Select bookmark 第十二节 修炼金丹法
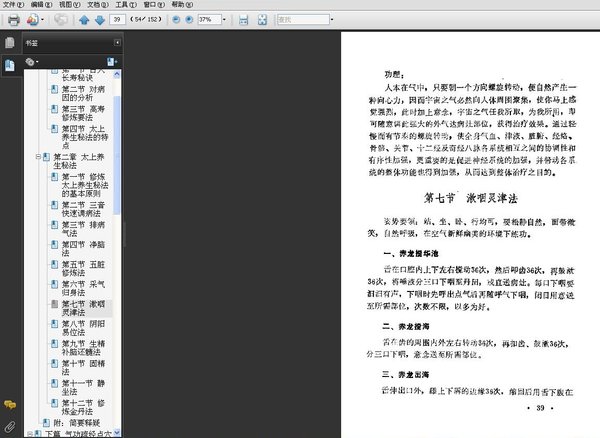600x438 pixels. [83, 407]
